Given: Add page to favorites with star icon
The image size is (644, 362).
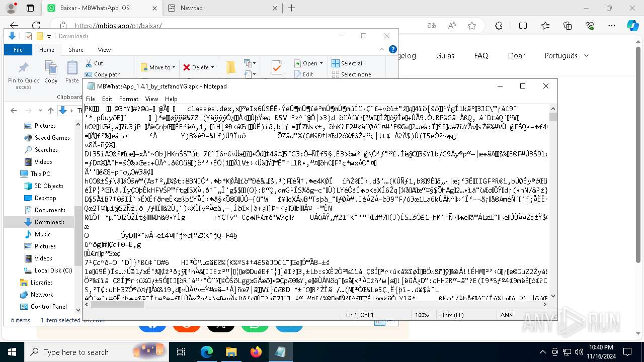Looking at the screenshot, I should coord(472,26).
